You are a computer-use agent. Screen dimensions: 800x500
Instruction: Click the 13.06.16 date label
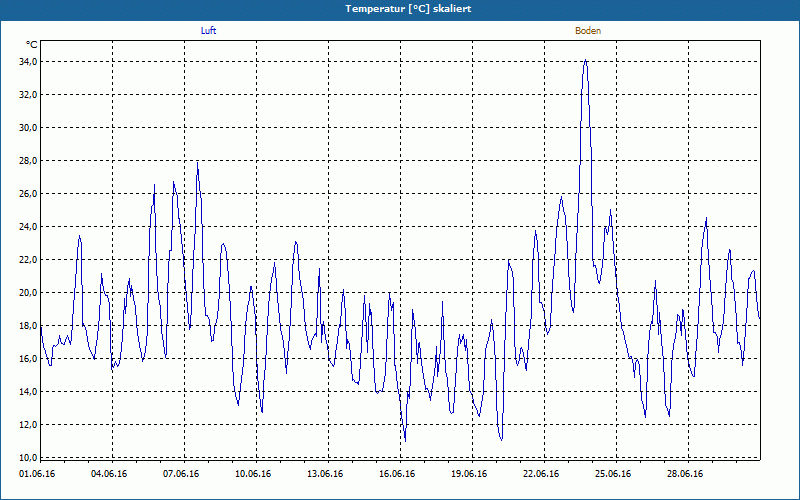tap(325, 474)
